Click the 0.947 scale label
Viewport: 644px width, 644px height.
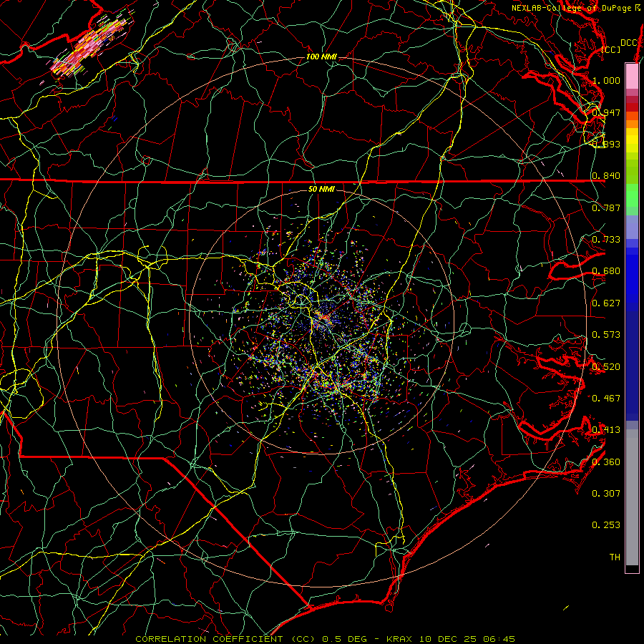606,112
